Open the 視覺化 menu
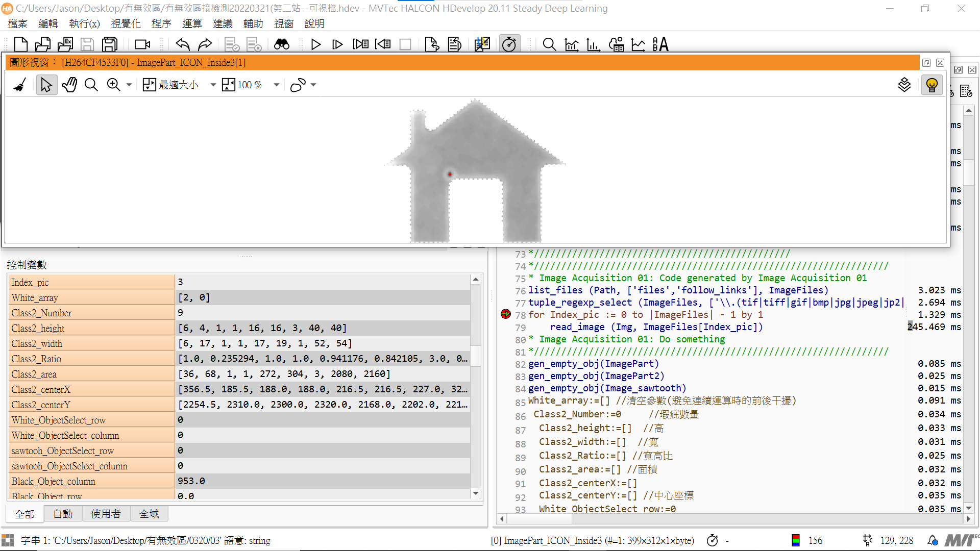 (126, 23)
